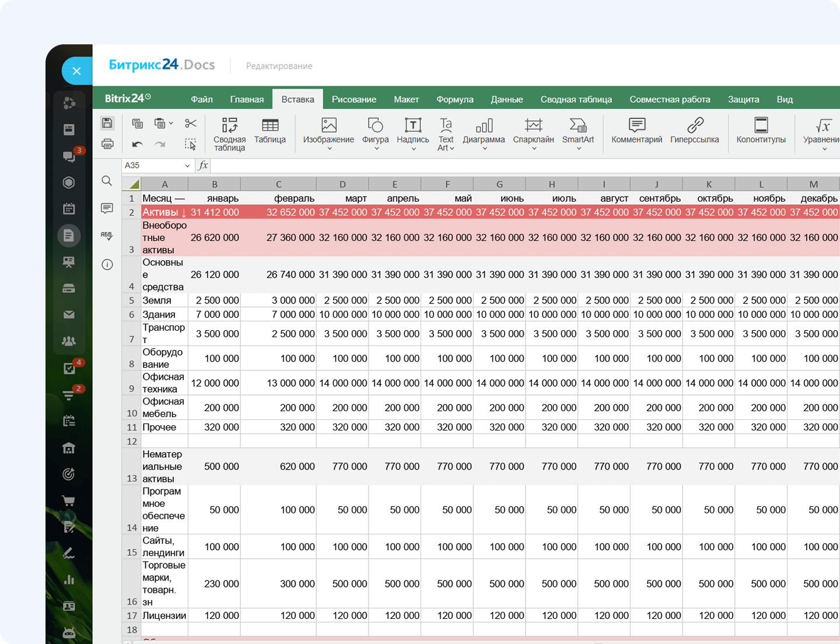Switch to the Главная tab
This screenshot has width=840, height=644.
click(247, 99)
